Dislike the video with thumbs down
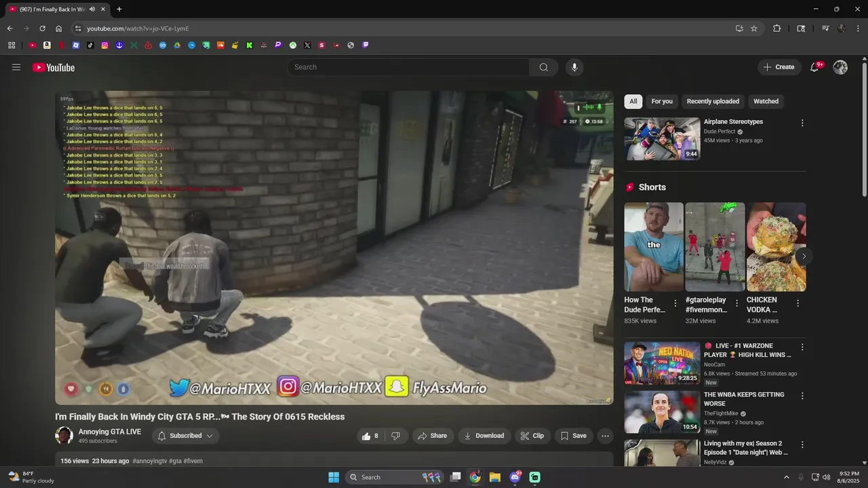Image resolution: width=868 pixels, height=488 pixels. (396, 436)
